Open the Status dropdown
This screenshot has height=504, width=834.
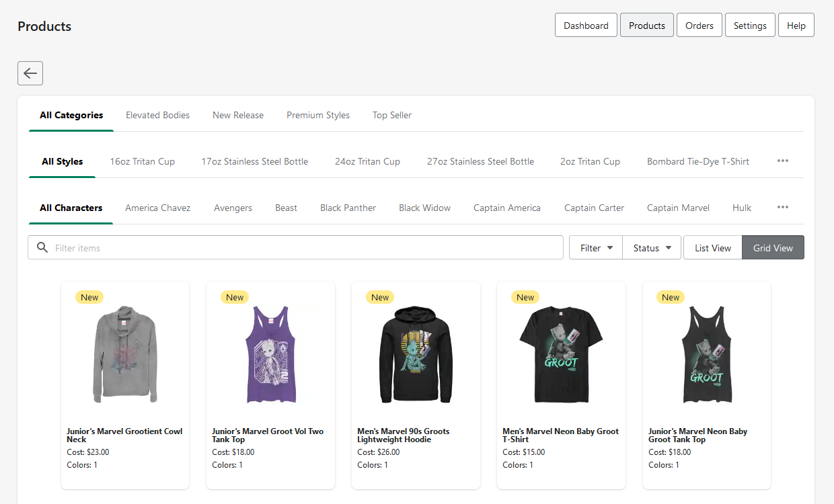point(652,248)
